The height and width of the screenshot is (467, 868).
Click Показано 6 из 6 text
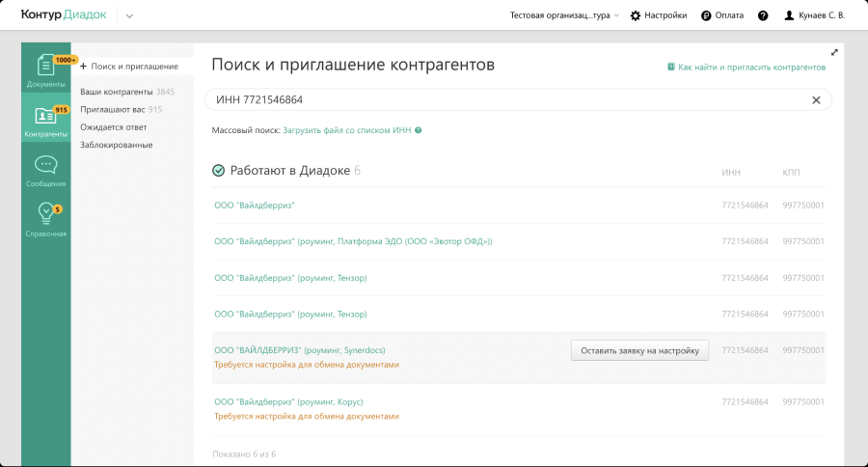(x=244, y=454)
